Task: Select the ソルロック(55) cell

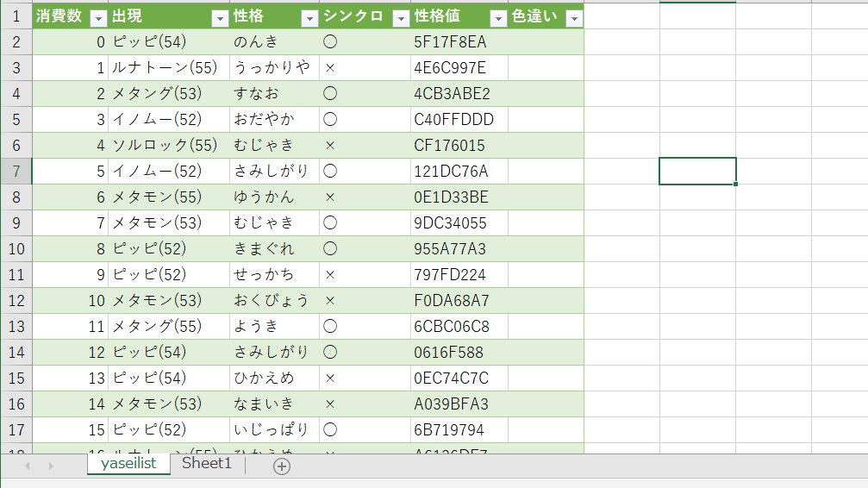Action: tap(168, 145)
